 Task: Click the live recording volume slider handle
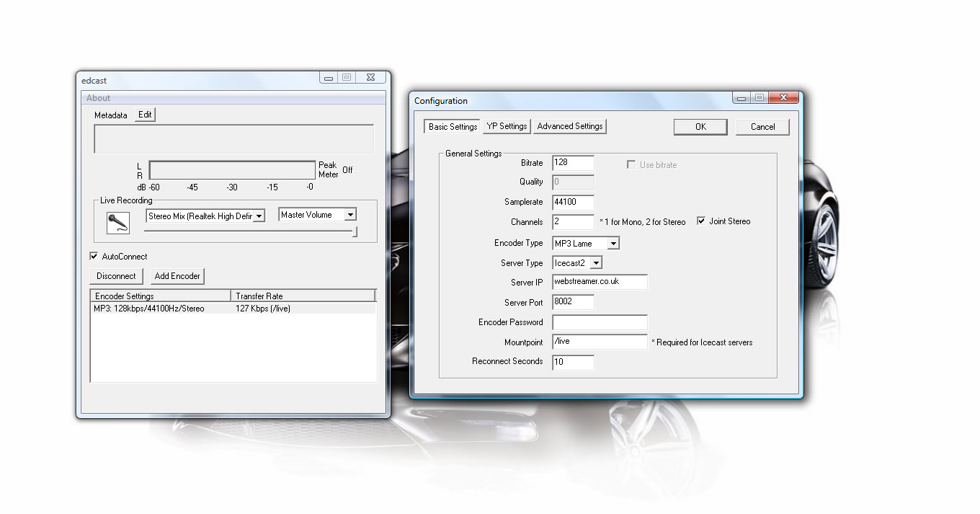click(x=355, y=231)
